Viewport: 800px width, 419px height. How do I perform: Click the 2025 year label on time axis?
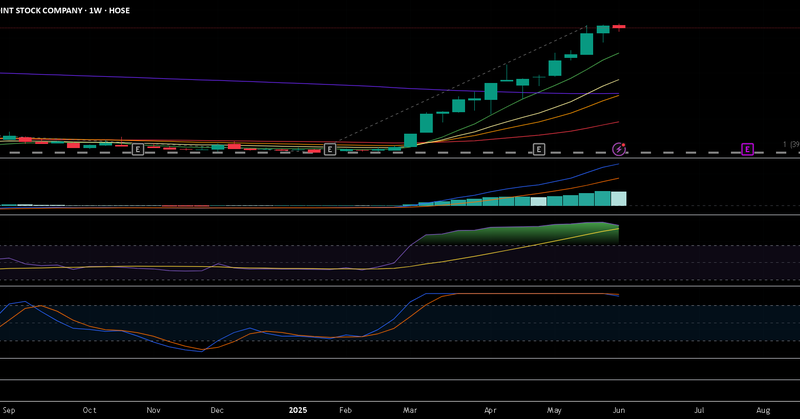298,410
